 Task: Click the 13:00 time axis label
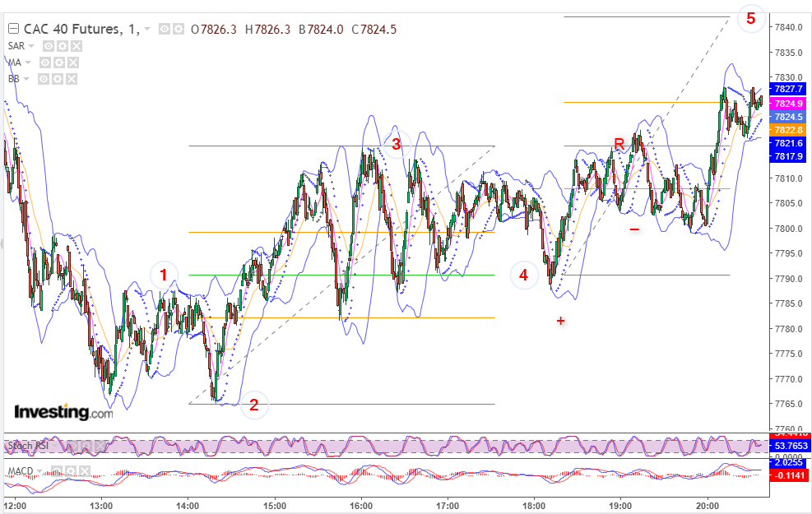point(101,506)
